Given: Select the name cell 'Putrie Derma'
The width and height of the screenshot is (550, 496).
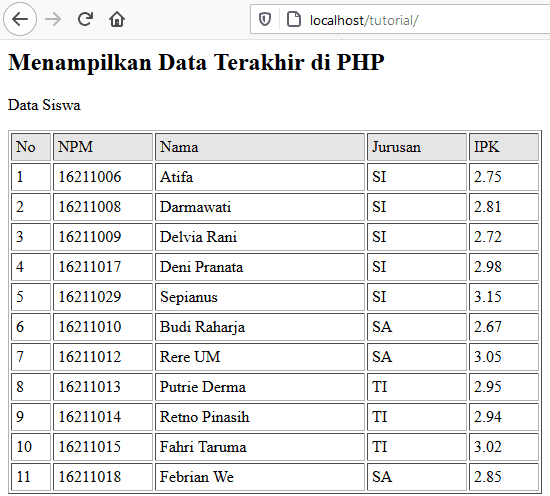Looking at the screenshot, I should click(260, 387).
